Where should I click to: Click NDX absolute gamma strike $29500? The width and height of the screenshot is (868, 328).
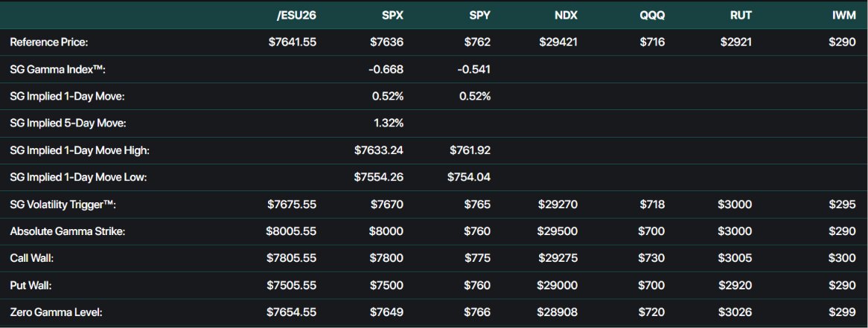coord(558,232)
